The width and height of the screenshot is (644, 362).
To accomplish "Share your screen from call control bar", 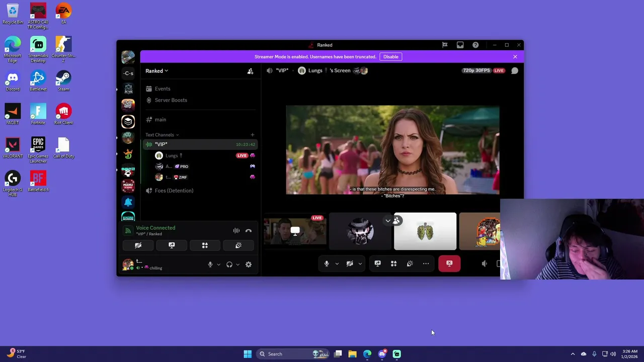I will [x=378, y=263].
